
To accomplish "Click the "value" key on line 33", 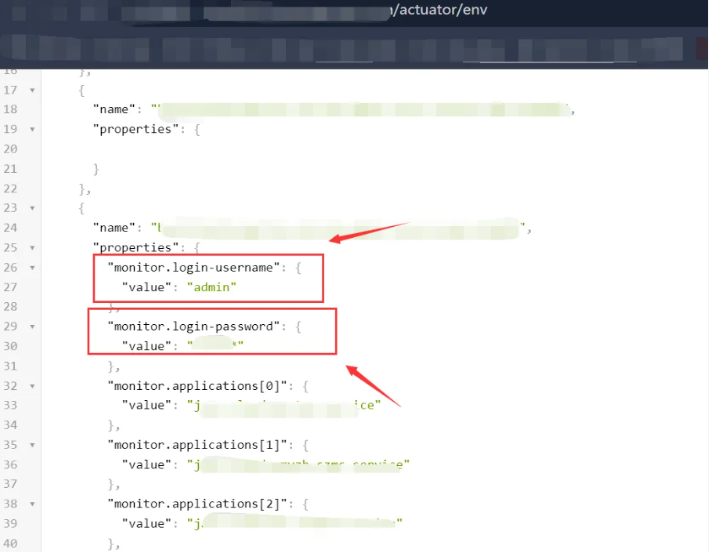I will coord(147,405).
